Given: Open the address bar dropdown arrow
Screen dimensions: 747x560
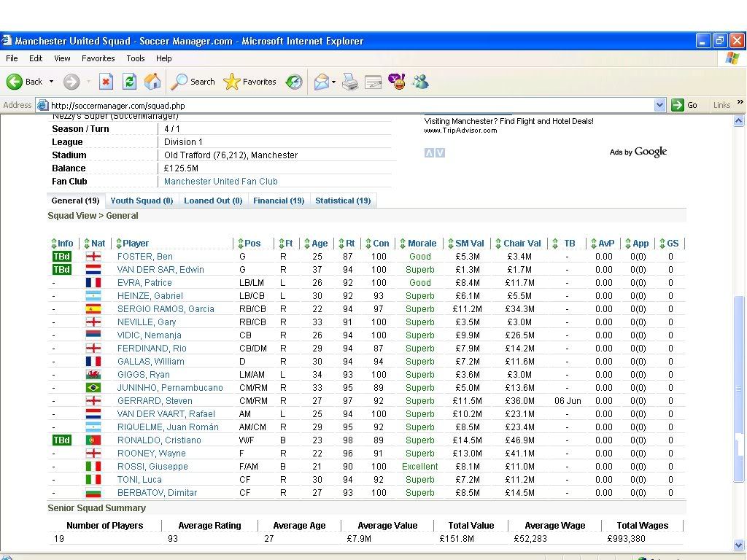Looking at the screenshot, I should [659, 105].
